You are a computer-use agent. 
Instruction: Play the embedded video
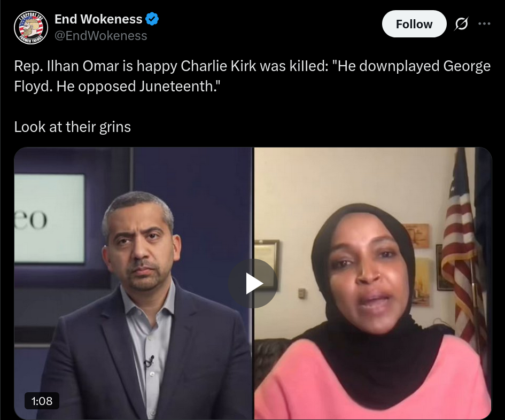253,283
